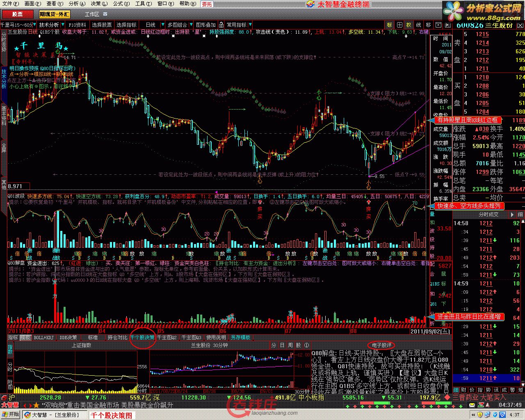The width and height of the screenshot is (525, 420).
Task: Click the 开始 Start button
Action: (x=10, y=415)
